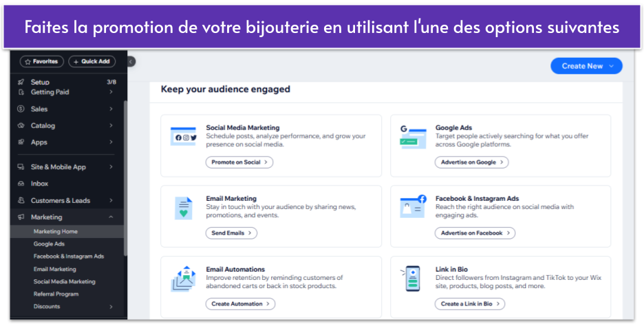Screen dimensions: 644x328
Task: Click the Keep your audience engaged heading
Action: tap(226, 89)
